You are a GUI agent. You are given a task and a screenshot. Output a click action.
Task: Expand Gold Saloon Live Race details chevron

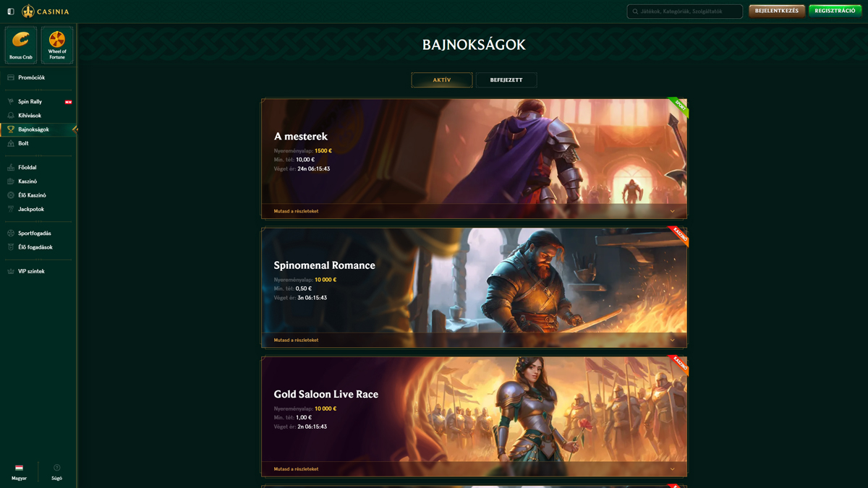pyautogui.click(x=673, y=469)
